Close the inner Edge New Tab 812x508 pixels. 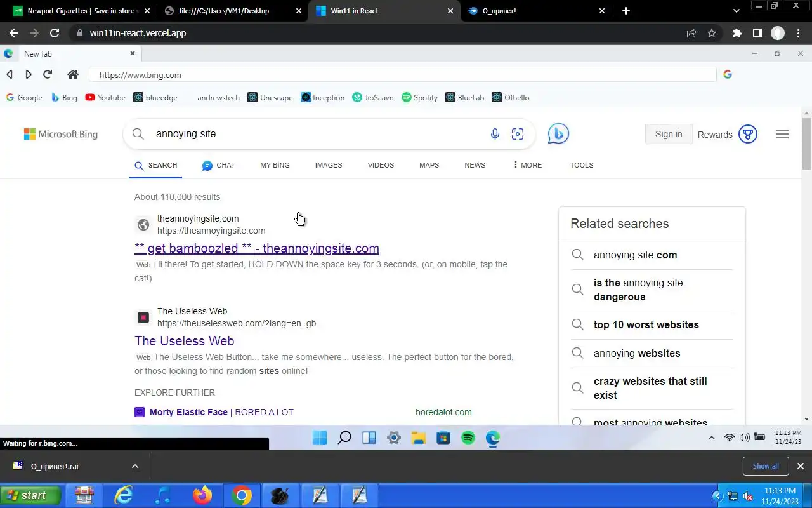(x=133, y=54)
